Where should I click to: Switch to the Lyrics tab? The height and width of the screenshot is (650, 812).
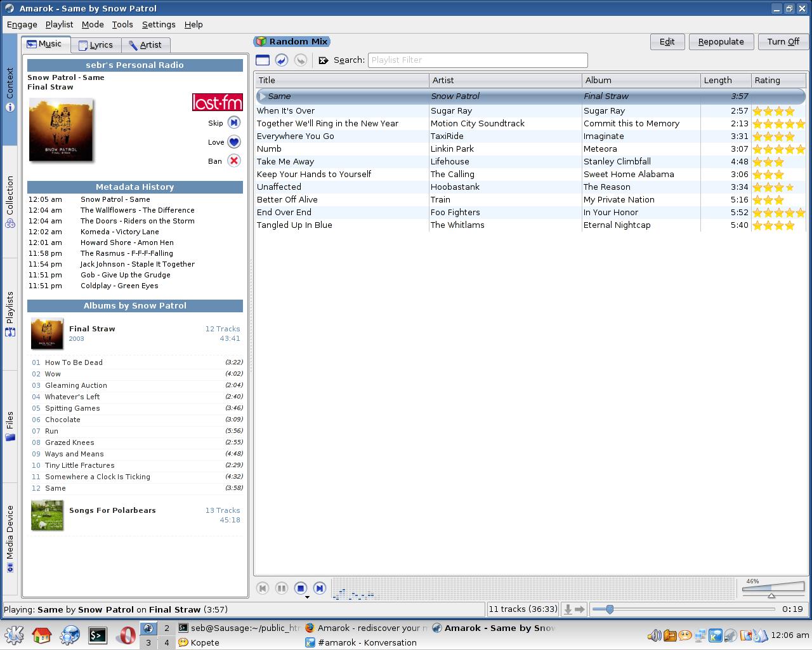(x=96, y=44)
